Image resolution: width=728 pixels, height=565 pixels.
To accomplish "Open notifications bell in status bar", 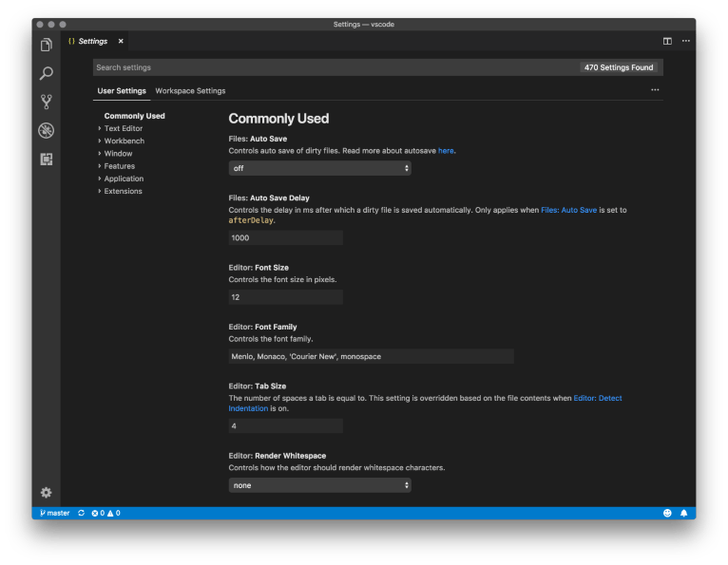I will click(x=683, y=513).
